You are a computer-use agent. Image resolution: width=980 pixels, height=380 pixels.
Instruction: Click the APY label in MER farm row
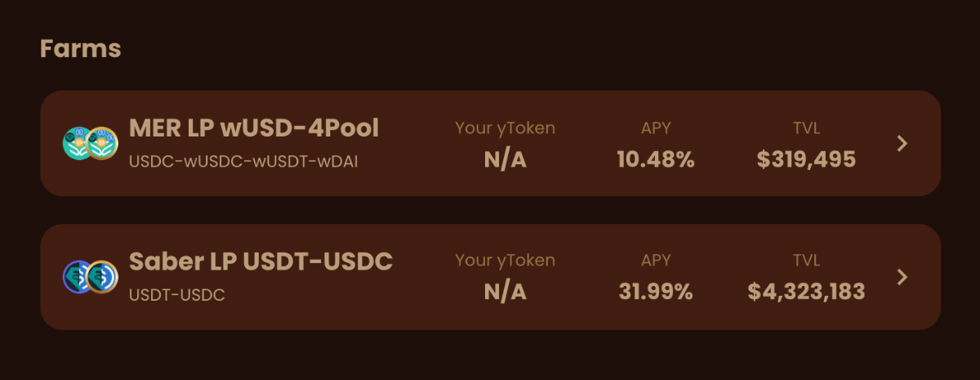(656, 127)
